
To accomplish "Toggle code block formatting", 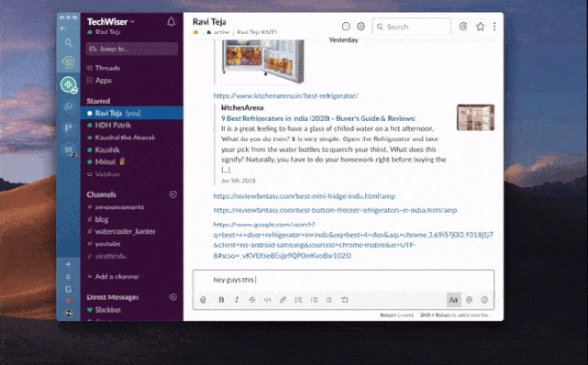I will tap(345, 300).
